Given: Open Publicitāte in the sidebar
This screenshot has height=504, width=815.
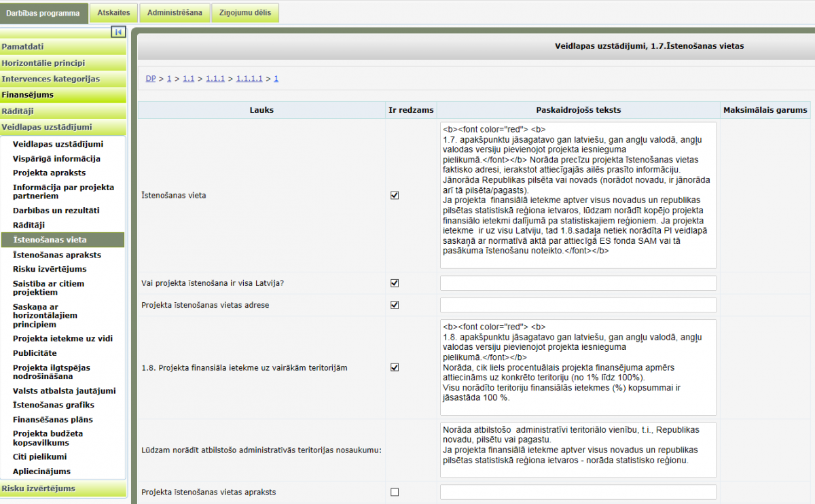Looking at the screenshot, I should pyautogui.click(x=35, y=353).
